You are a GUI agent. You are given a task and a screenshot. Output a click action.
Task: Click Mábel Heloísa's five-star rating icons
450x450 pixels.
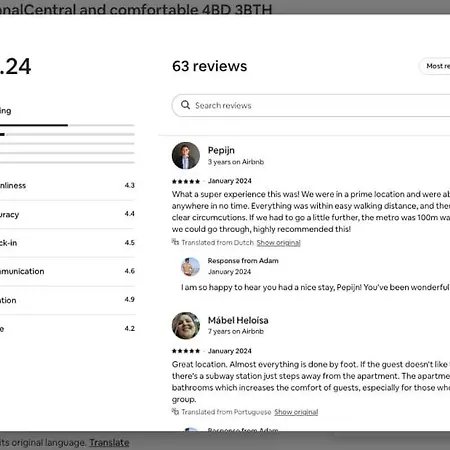(186, 351)
